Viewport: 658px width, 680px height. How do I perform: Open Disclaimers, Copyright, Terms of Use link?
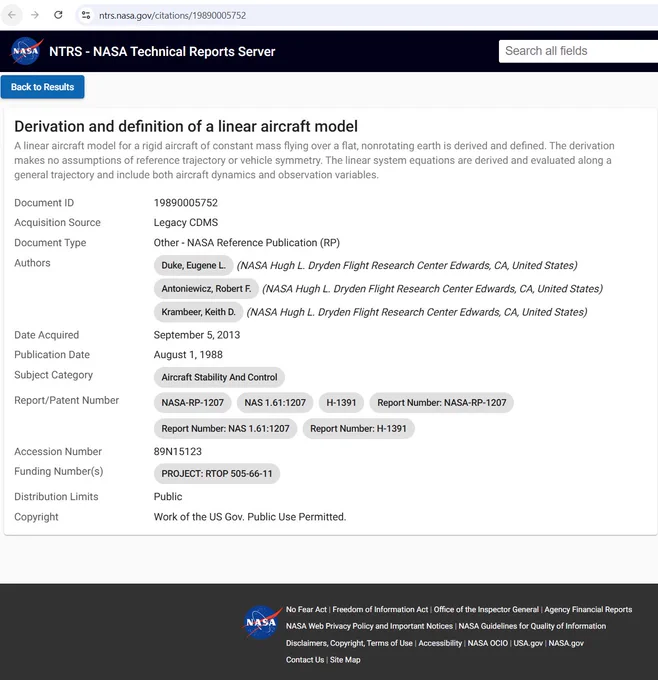click(x=349, y=643)
